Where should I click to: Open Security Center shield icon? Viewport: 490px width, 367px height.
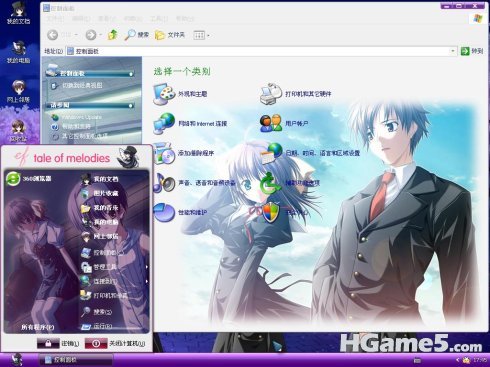click(271, 212)
